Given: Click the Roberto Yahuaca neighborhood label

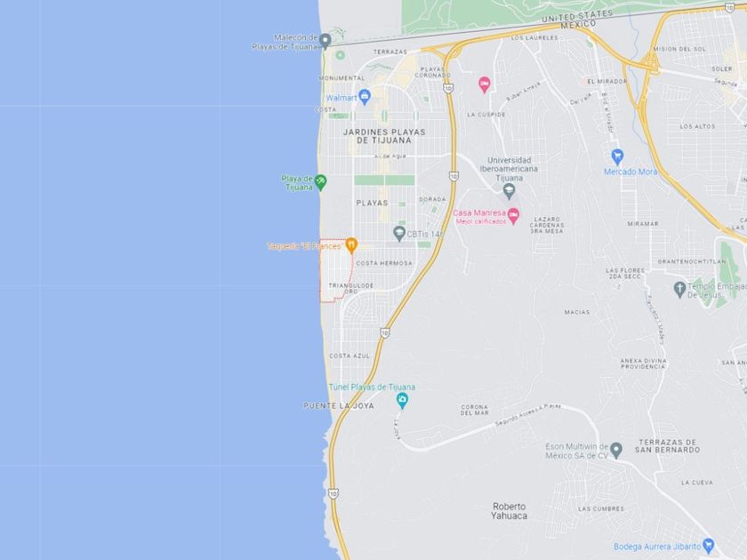Looking at the screenshot, I should tap(510, 511).
